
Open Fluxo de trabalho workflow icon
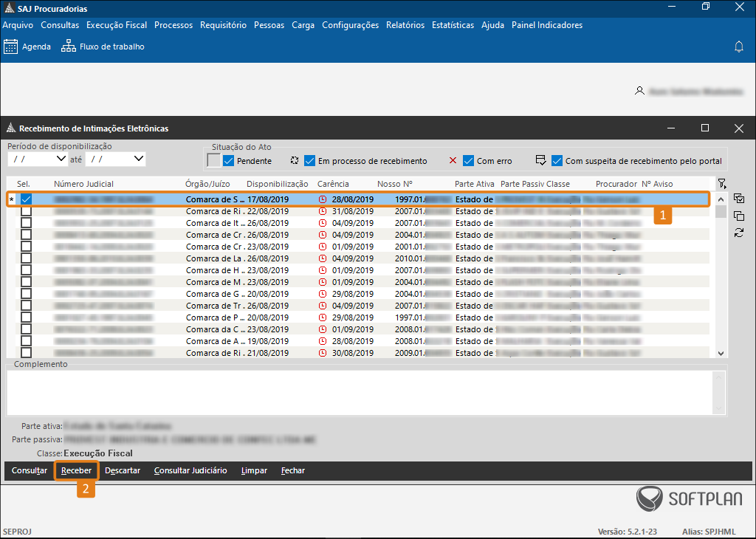[x=69, y=47]
